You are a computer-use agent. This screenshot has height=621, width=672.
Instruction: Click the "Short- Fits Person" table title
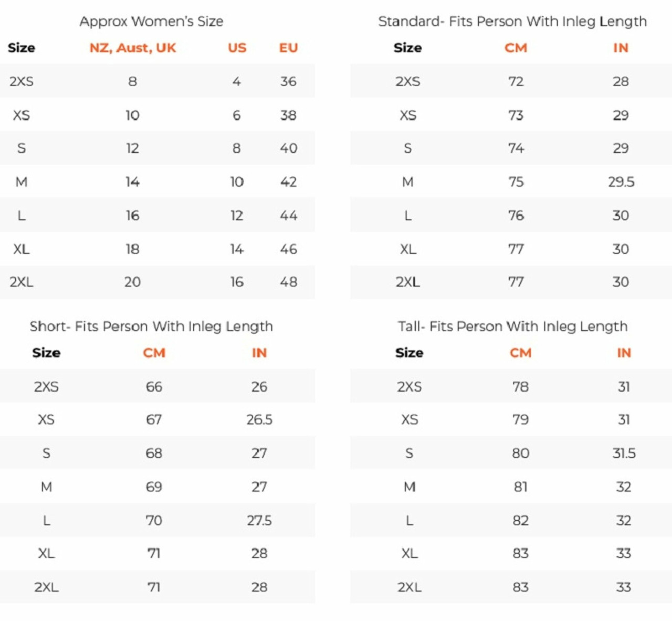151,327
